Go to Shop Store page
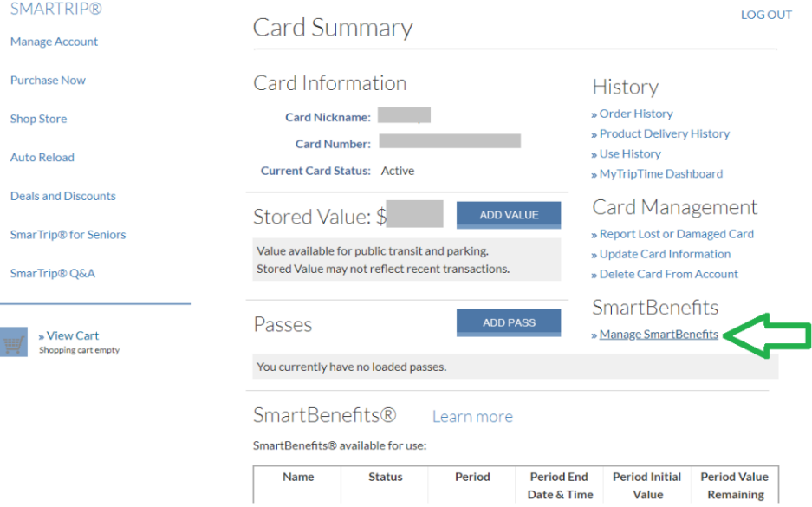 tap(38, 119)
